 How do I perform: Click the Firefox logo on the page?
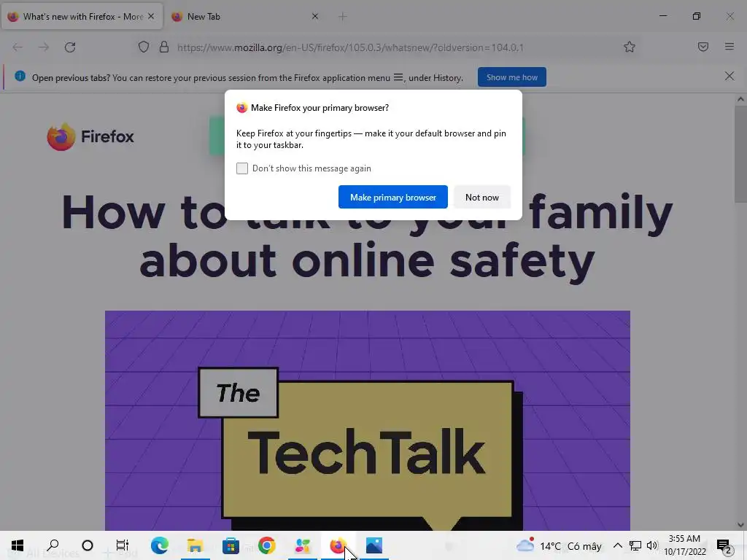click(90, 136)
